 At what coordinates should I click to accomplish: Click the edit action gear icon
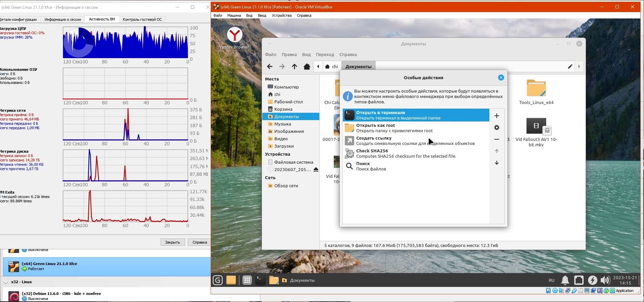click(497, 128)
